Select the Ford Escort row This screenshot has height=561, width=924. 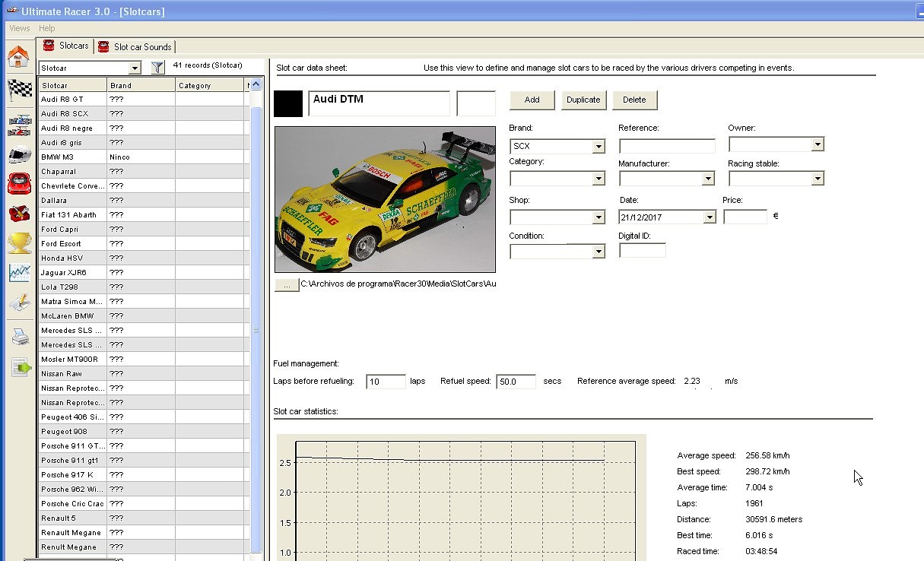144,244
